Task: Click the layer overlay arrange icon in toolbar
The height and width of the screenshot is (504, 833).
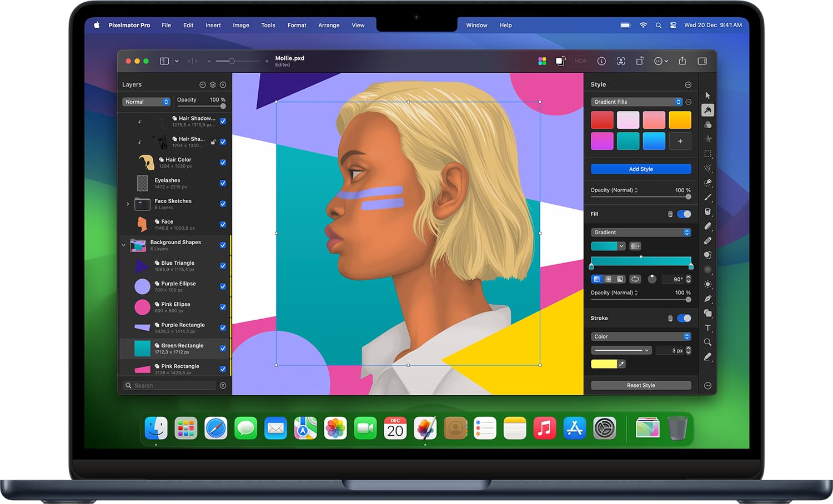Action: point(560,61)
